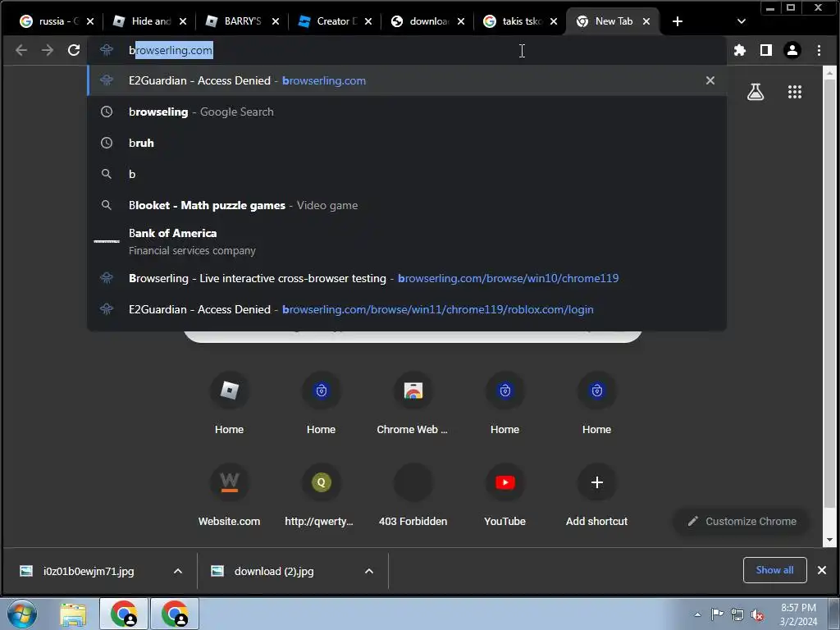
Task: Close the downloads bar
Action: pos(822,570)
